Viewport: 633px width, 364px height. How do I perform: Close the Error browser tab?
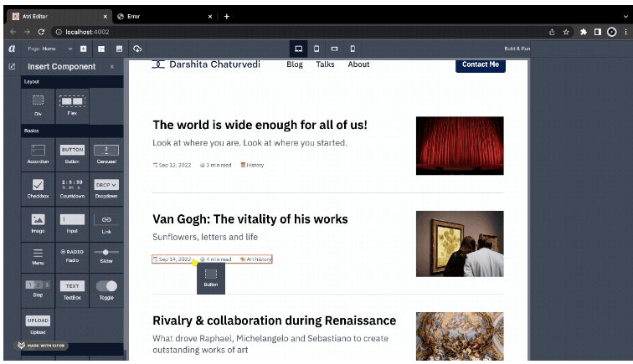[210, 17]
